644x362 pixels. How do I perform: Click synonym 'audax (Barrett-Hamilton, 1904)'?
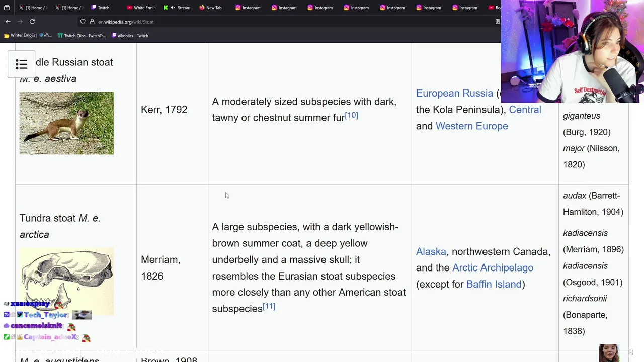point(593,204)
